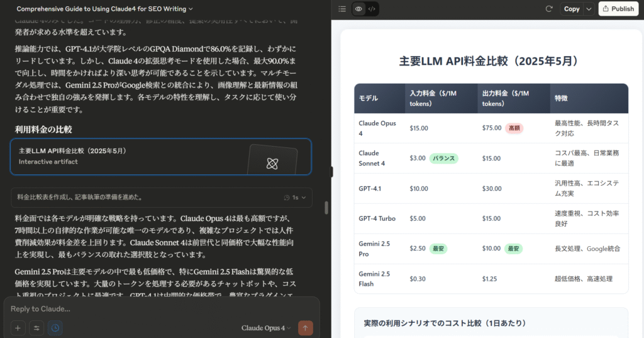The height and width of the screenshot is (338, 644).
Task: Toggle extended thinking clock icon
Action: point(55,328)
